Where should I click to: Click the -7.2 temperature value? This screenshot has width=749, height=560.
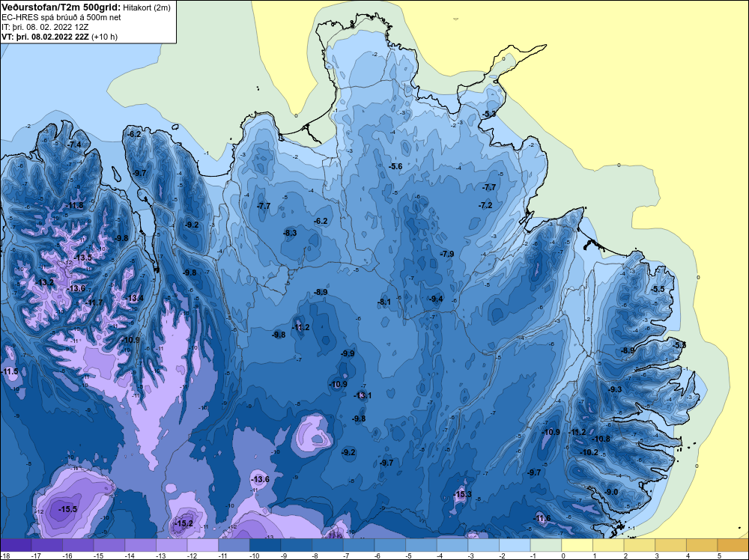pos(485,205)
